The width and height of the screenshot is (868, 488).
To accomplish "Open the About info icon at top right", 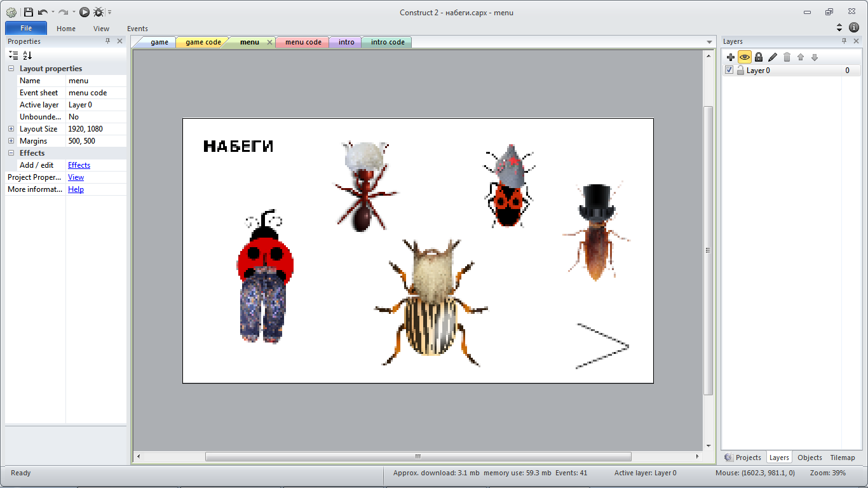I will [x=854, y=27].
